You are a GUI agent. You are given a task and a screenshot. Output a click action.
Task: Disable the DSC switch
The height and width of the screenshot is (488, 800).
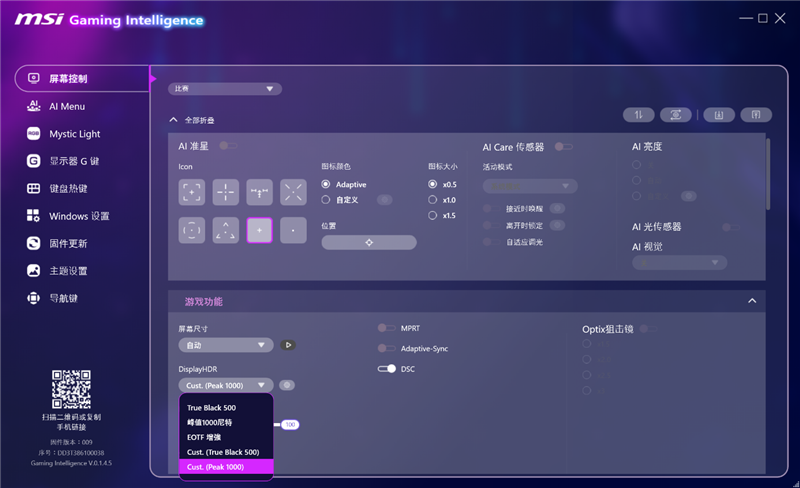386,369
